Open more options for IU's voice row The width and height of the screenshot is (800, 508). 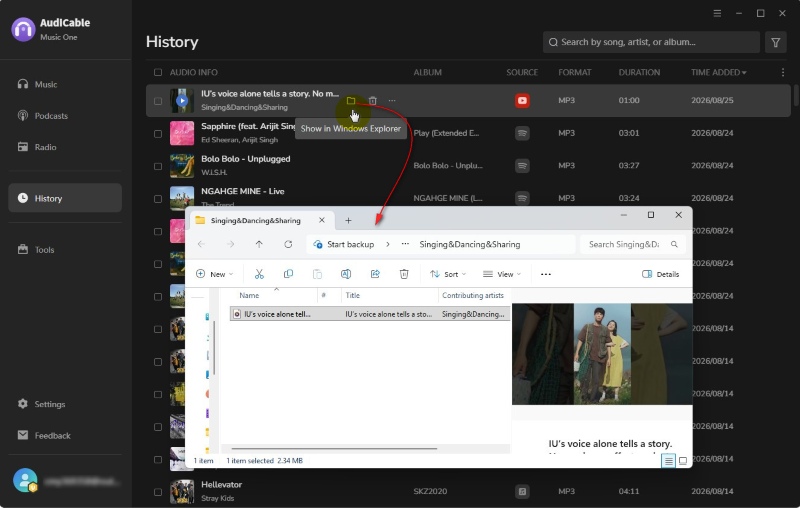tap(392, 100)
